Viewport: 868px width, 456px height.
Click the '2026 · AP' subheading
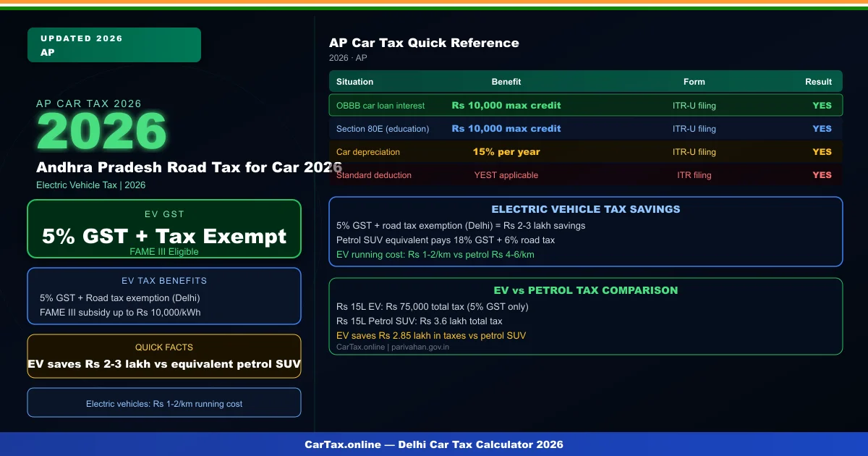(x=348, y=58)
